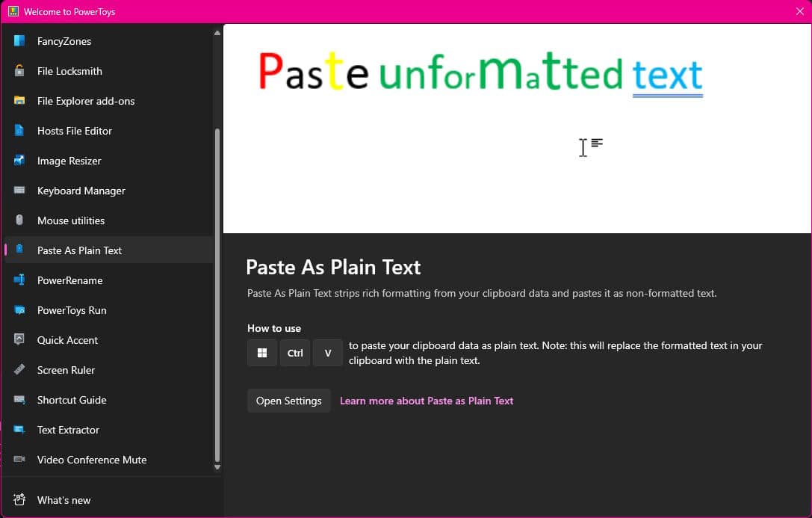The width and height of the screenshot is (812, 518).
Task: Click the Ctrl key graphic
Action: 294,353
